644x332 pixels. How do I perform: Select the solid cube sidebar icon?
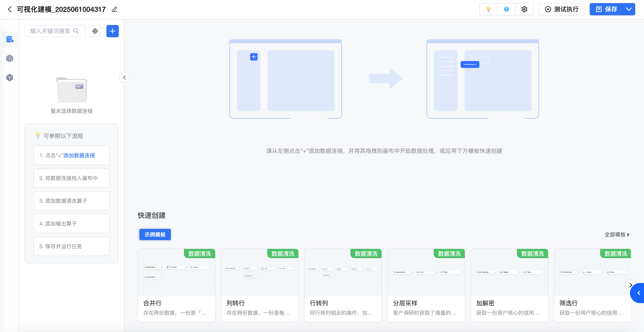(x=9, y=77)
